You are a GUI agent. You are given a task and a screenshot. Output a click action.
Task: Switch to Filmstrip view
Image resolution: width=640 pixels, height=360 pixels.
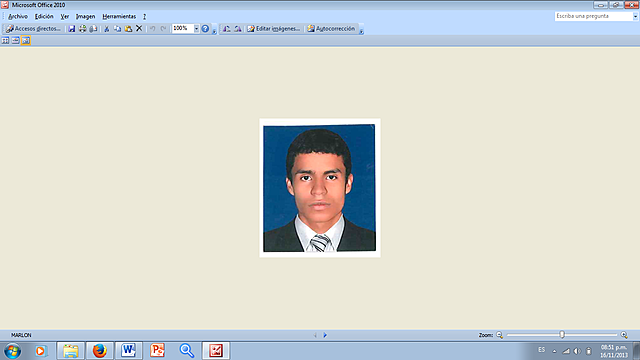pos(16,40)
